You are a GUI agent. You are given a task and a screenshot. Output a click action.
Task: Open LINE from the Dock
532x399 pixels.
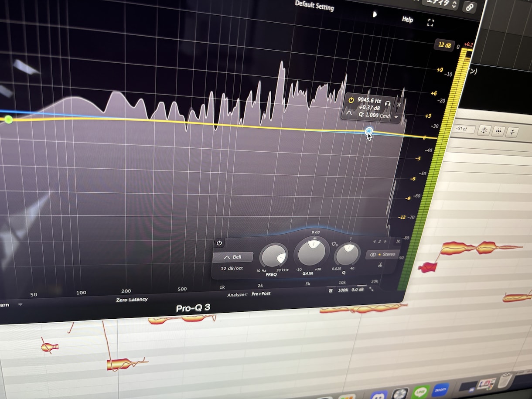(x=420, y=392)
